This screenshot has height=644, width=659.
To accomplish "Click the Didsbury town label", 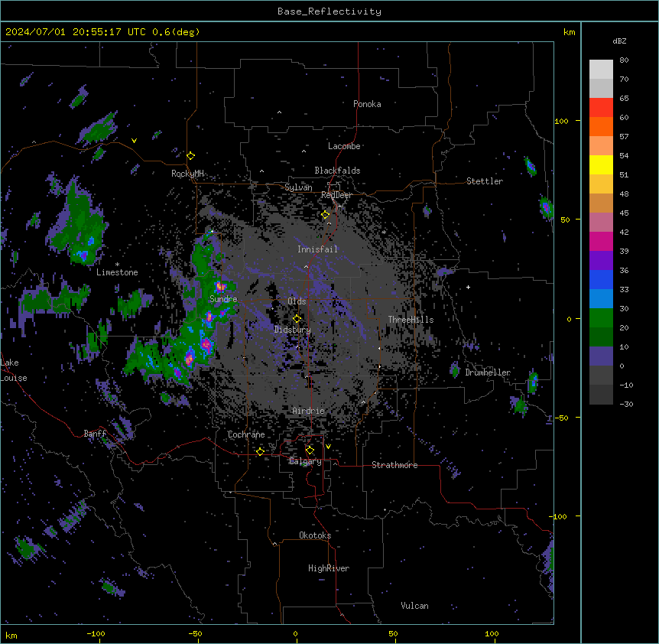I will coord(293,330).
